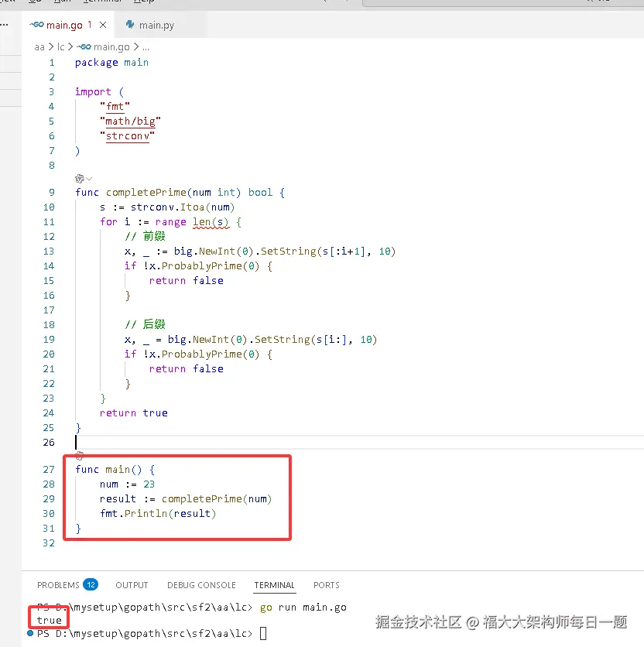Place cursor on 'package main' line
The height and width of the screenshot is (647, 644).
tap(111, 63)
